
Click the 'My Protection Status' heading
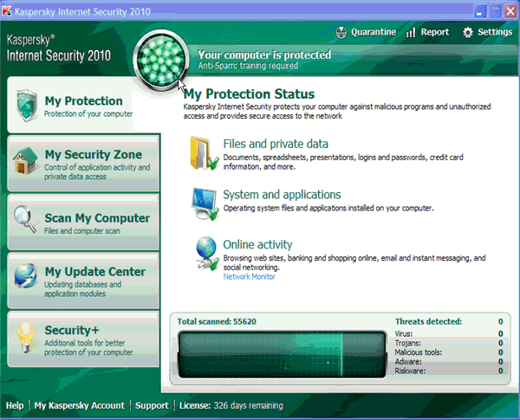point(249,94)
